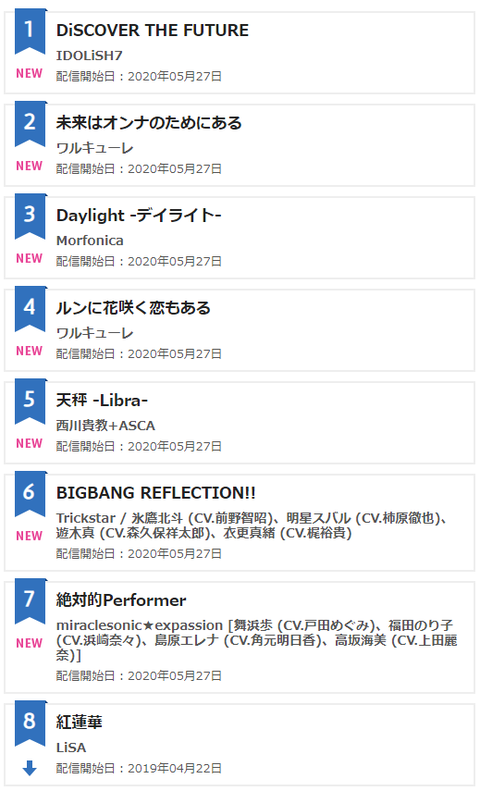The height and width of the screenshot is (791, 480).
Task: Select artist Morfonica
Action: pyautogui.click(x=90, y=240)
